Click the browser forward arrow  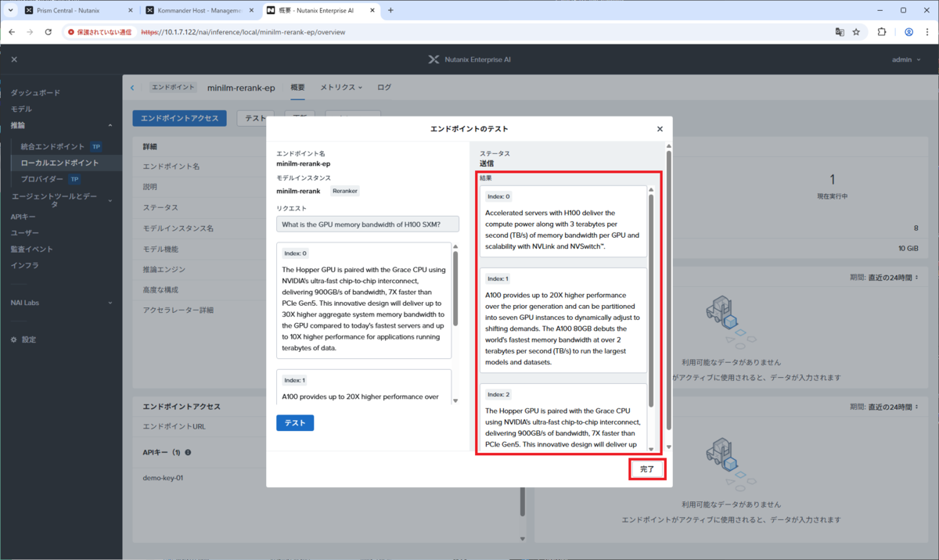tap(30, 32)
